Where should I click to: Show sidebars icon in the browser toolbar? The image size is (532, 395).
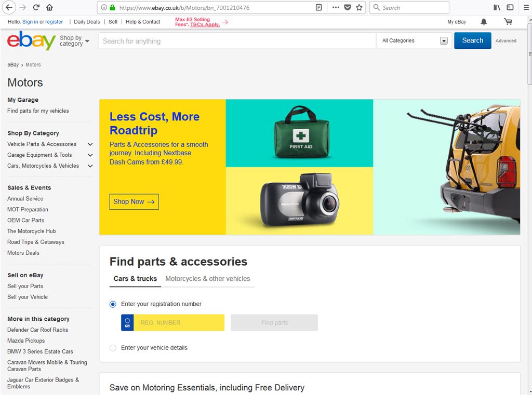coord(510,7)
